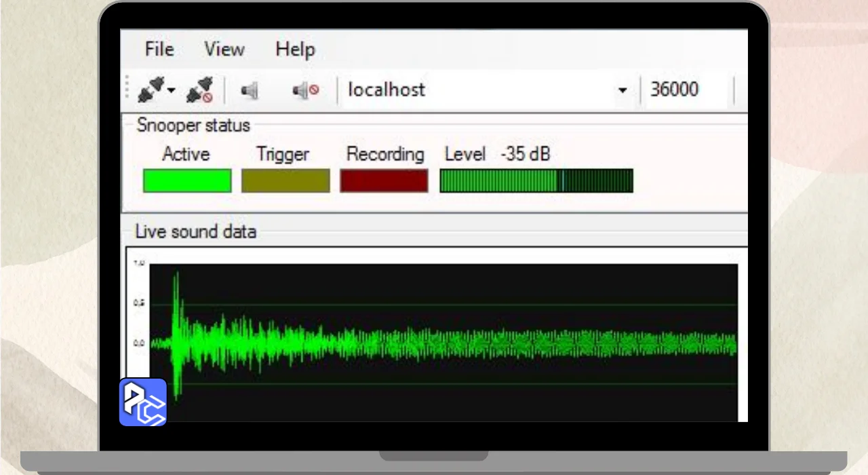The width and height of the screenshot is (868, 475).
Task: Click the Active label text
Action: point(186,154)
